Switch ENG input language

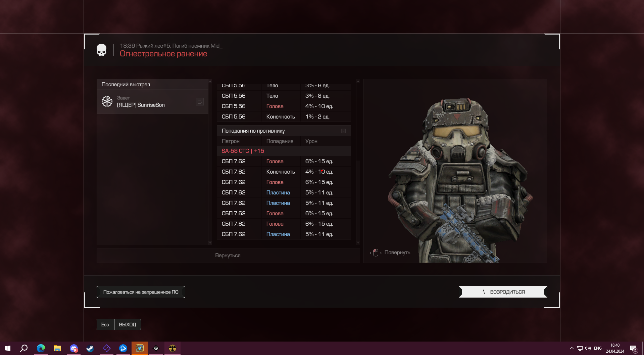point(598,348)
